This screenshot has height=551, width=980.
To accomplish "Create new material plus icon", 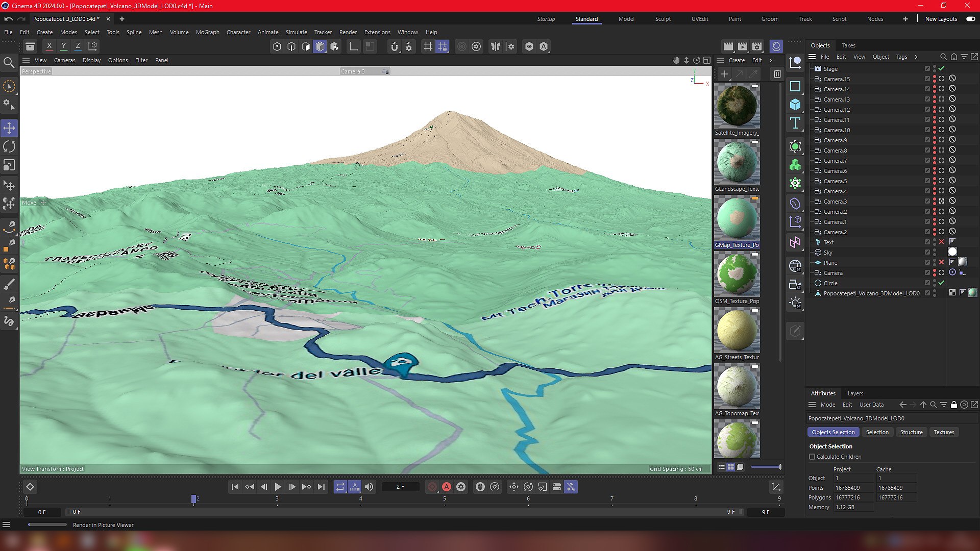I will pyautogui.click(x=724, y=74).
